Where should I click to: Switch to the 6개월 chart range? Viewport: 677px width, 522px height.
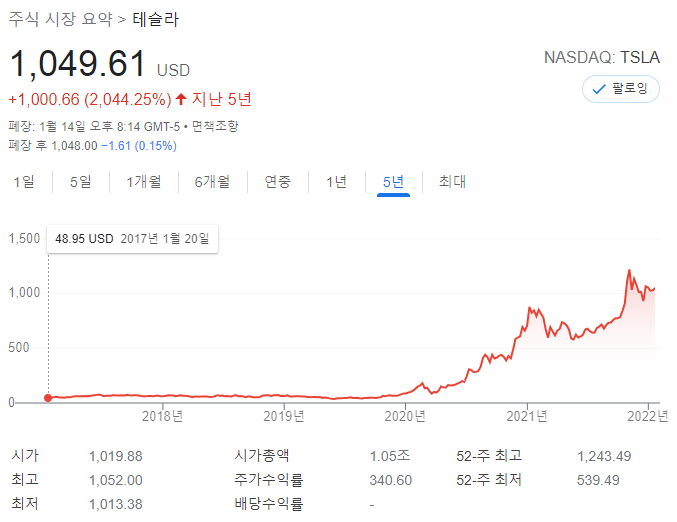pos(212,182)
